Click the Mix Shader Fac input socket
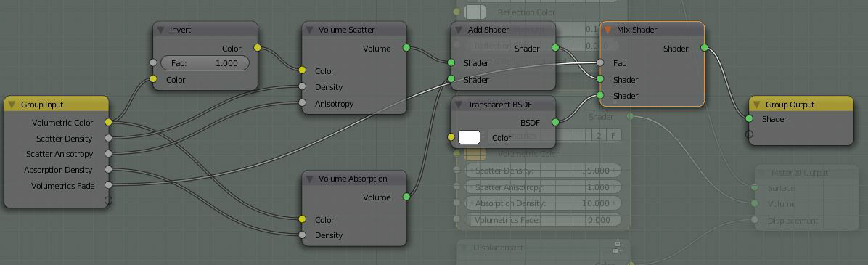Image resolution: width=868 pixels, height=265 pixels. 600,63
